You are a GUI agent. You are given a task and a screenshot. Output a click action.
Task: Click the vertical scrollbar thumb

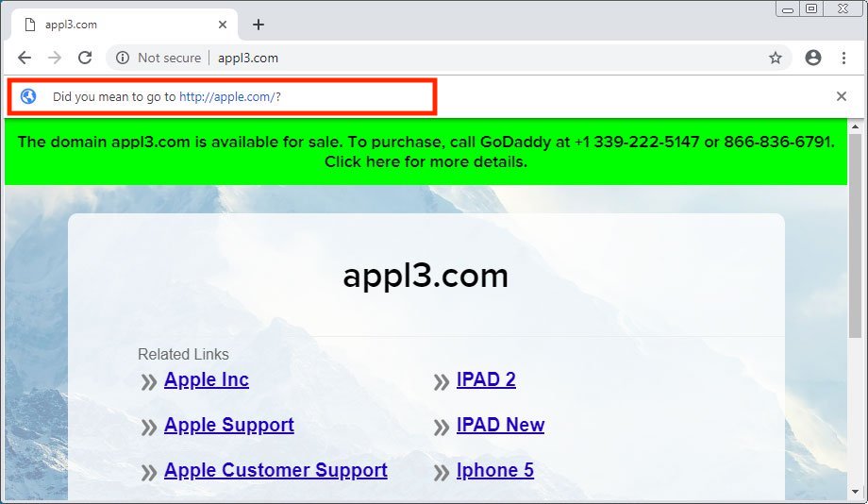(x=856, y=235)
